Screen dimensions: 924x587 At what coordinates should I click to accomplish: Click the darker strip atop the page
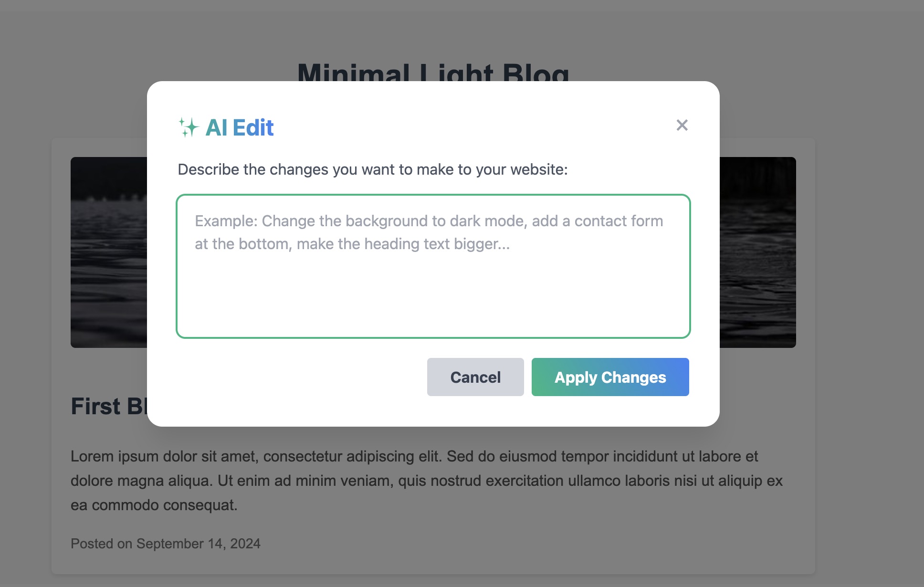point(462,5)
